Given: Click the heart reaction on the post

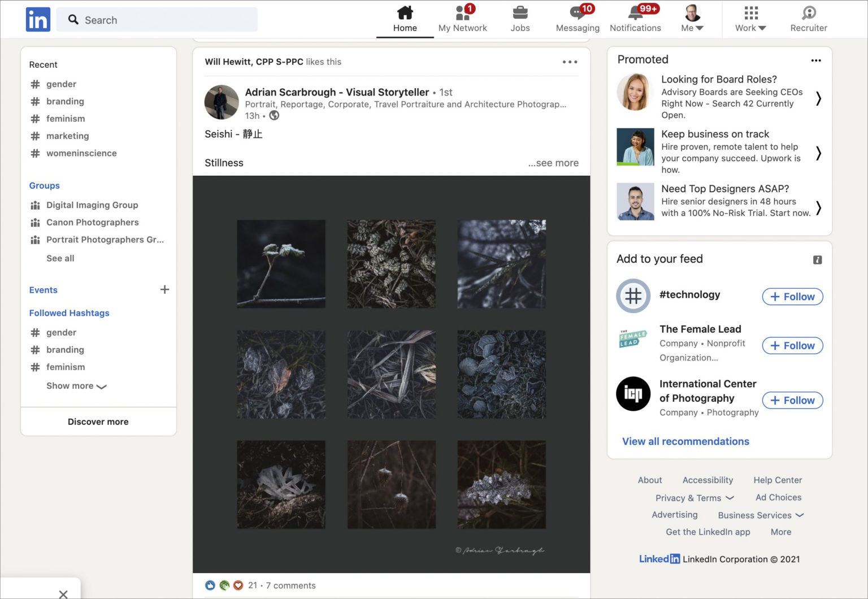Looking at the screenshot, I should (x=239, y=585).
